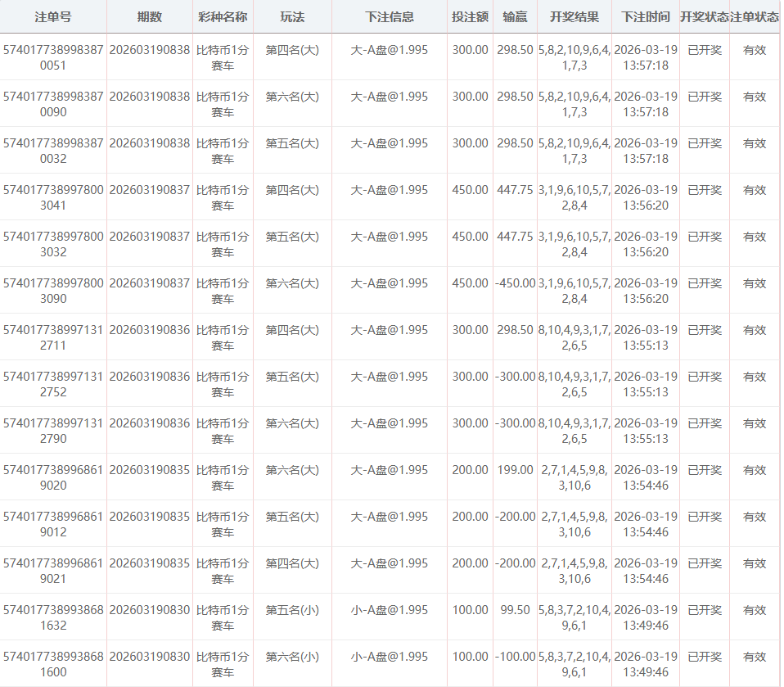Select order number ending in 870051
Viewport: 784px width, 687px height.
[x=53, y=56]
